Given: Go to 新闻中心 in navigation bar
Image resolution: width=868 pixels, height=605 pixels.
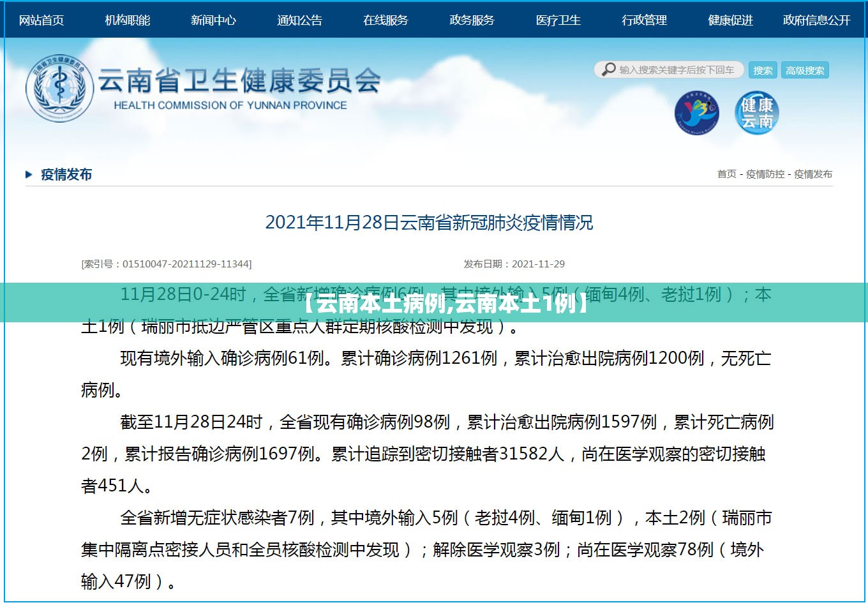Looking at the screenshot, I should coord(214,20).
